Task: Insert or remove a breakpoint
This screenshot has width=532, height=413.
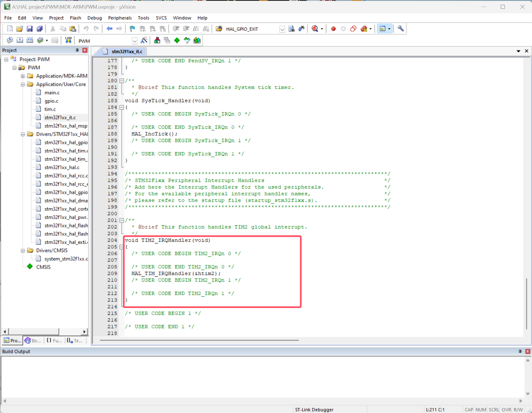Action: (333, 29)
